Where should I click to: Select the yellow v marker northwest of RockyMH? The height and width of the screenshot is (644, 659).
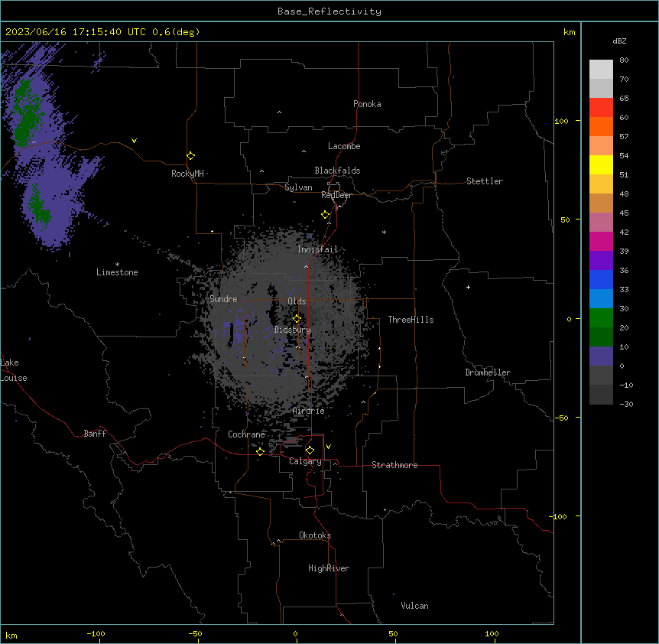134,141
